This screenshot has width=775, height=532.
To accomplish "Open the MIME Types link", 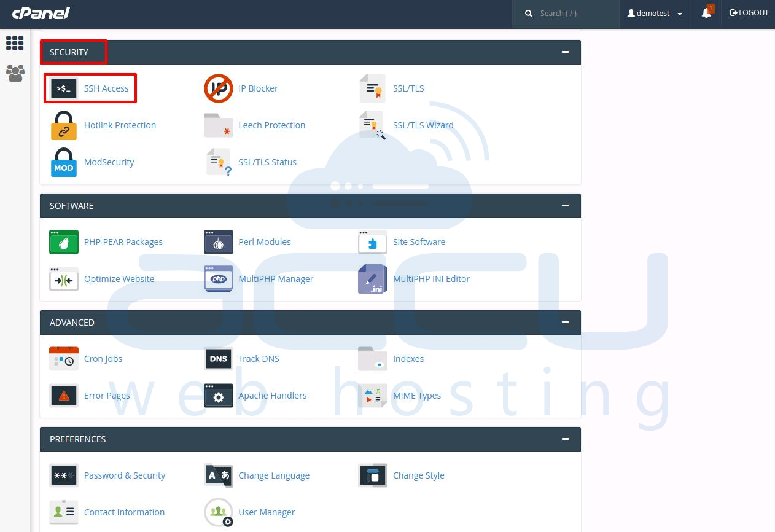I will coord(417,396).
